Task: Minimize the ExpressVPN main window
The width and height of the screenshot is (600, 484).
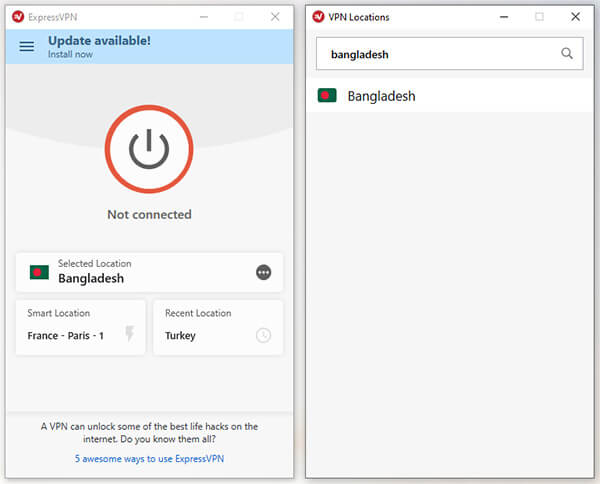Action: 204,17
